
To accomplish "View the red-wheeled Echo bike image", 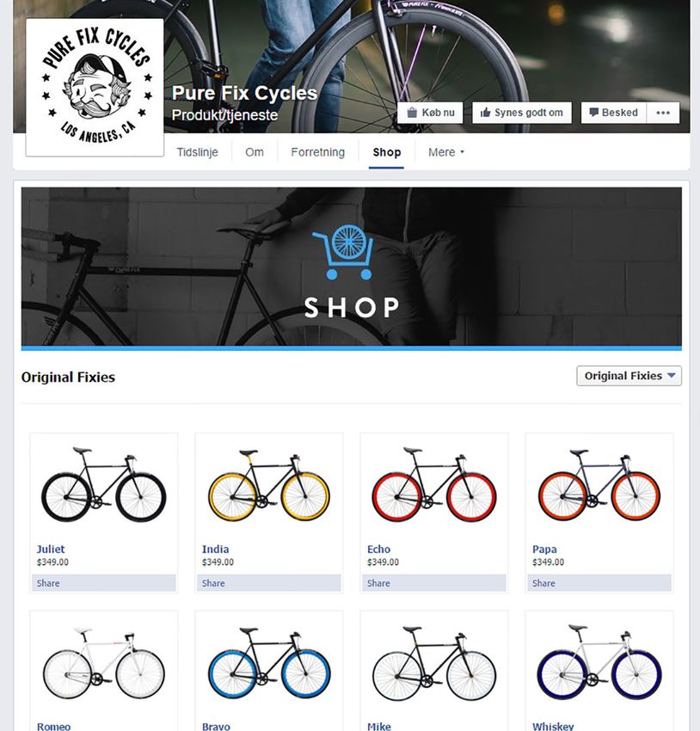I will (434, 484).
